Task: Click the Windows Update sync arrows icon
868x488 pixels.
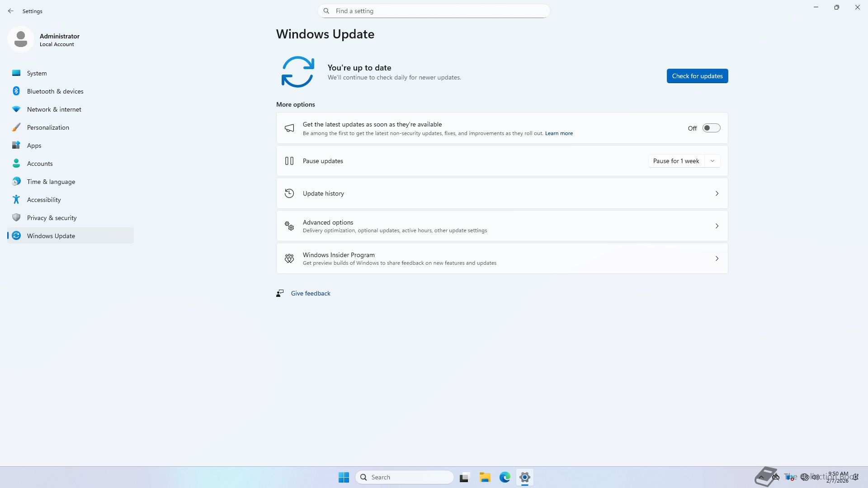Action: 297,72
